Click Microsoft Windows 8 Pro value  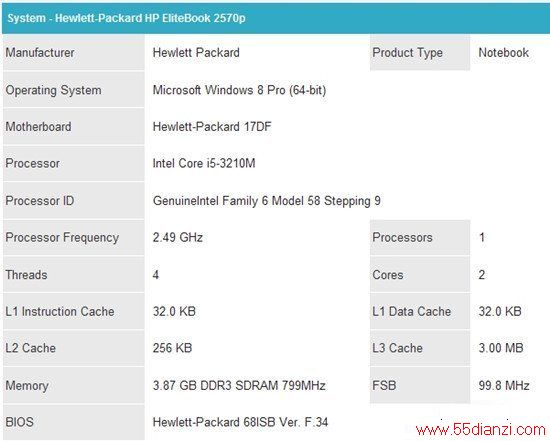(x=239, y=90)
